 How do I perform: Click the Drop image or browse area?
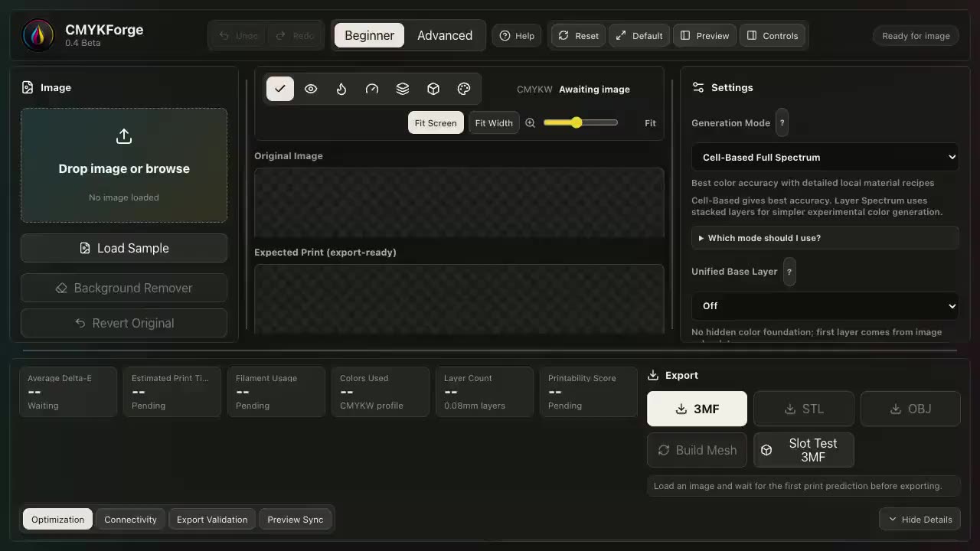(124, 165)
